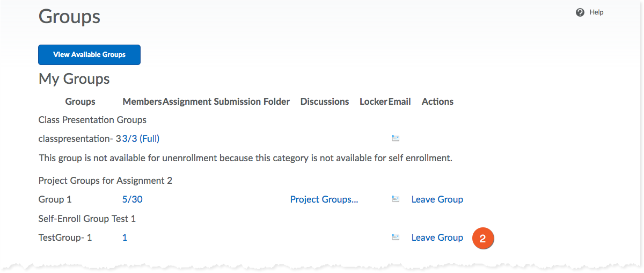Open the member count link for TestGroup- 1
644x273 pixels.
click(125, 238)
